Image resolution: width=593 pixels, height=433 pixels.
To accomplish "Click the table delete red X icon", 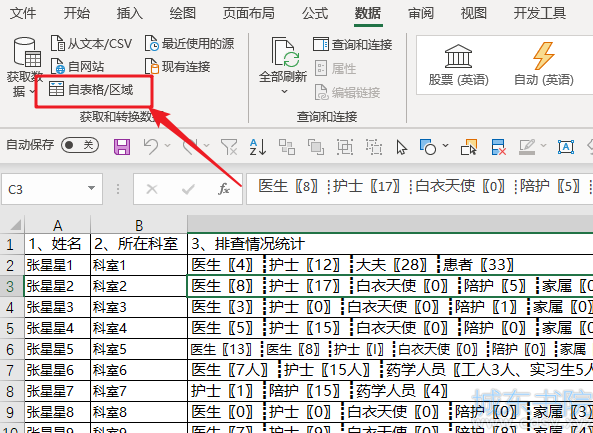I will point(499,147).
